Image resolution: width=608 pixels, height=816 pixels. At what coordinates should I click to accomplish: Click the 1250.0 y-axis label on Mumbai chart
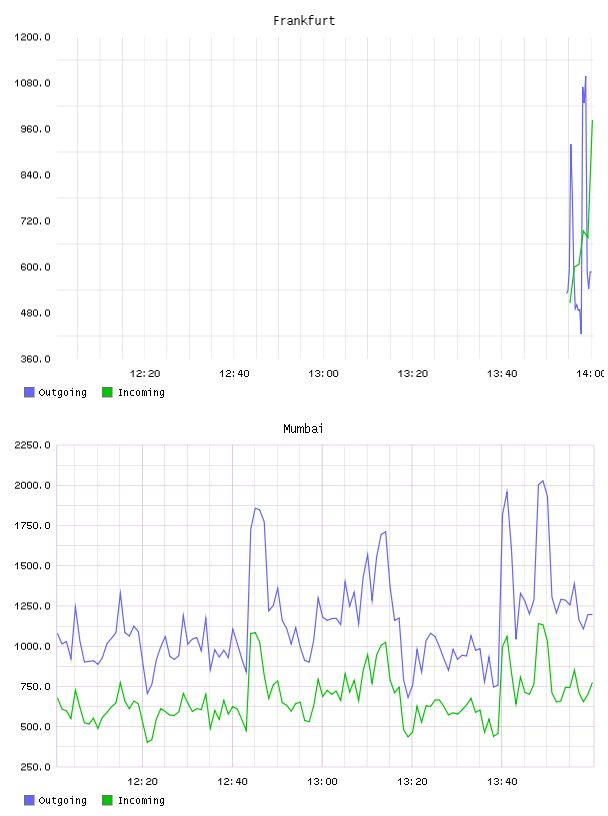pyautogui.click(x=32, y=606)
